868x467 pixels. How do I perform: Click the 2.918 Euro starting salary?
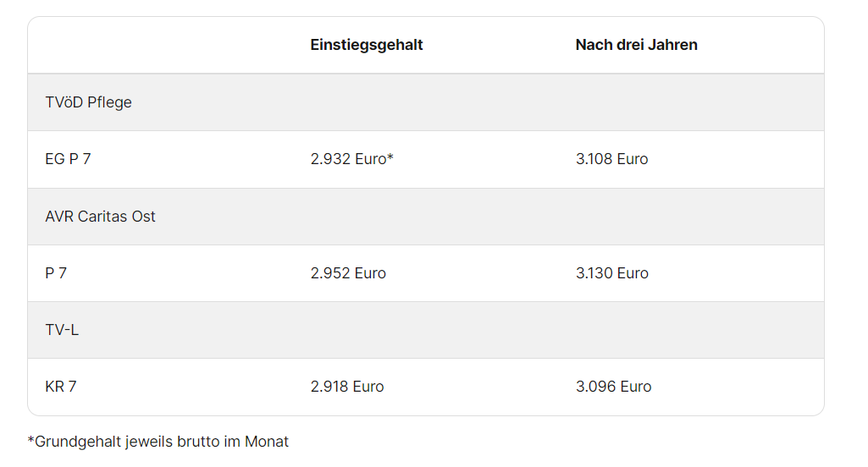coord(347,387)
